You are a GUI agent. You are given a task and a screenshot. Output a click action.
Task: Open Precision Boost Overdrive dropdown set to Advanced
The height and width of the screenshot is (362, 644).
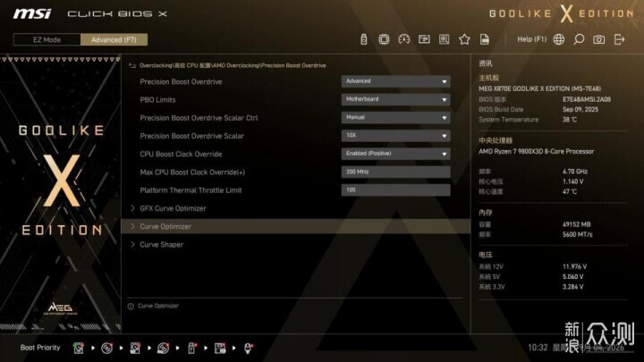(x=395, y=81)
